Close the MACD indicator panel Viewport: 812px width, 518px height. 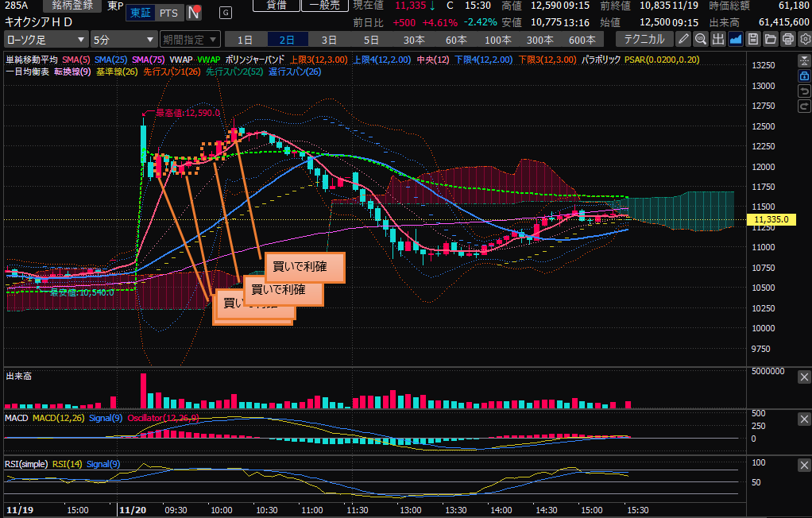803,419
